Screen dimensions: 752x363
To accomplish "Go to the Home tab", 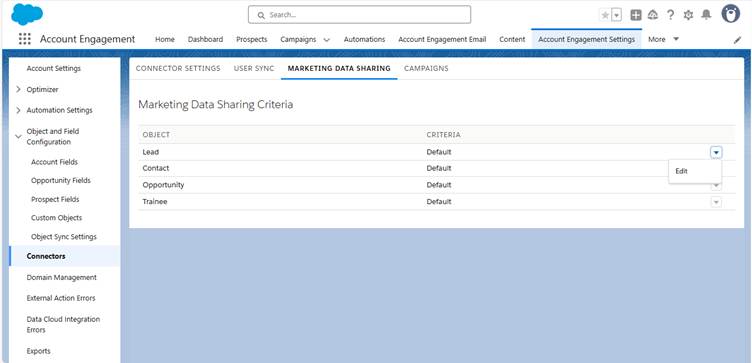I will point(164,39).
